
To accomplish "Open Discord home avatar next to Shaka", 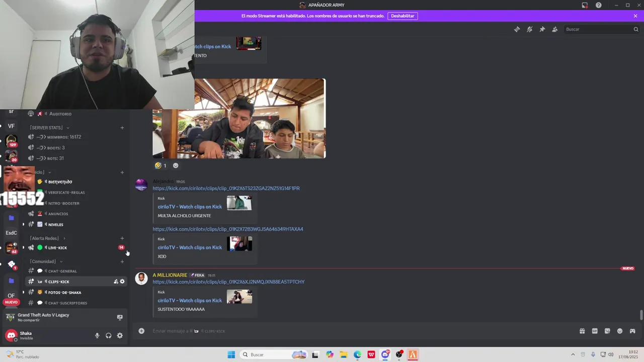I will click(x=11, y=335).
